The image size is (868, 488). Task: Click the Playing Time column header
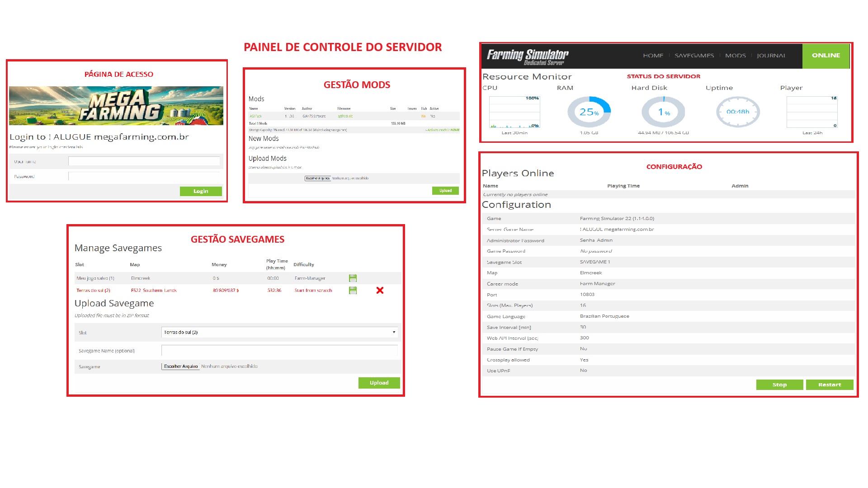point(623,186)
